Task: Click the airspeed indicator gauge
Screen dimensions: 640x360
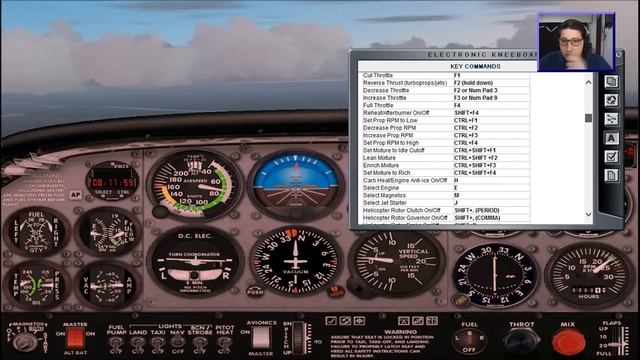Action: [x=195, y=185]
